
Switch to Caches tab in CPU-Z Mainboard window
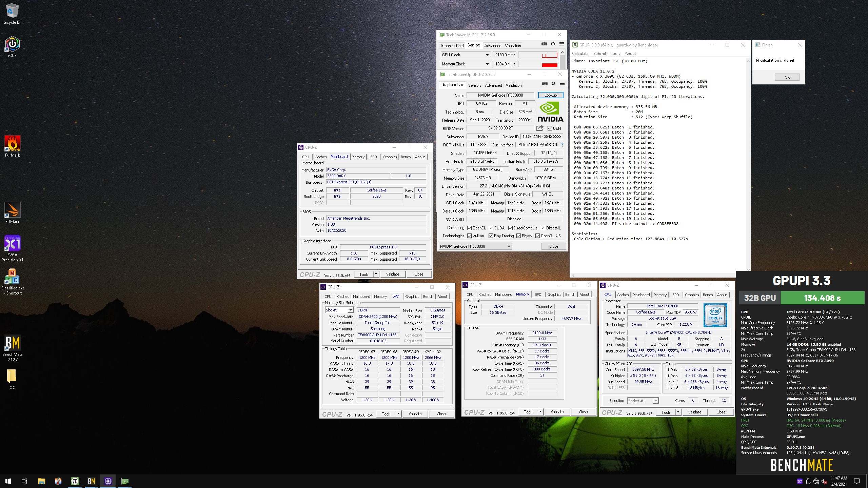pyautogui.click(x=320, y=157)
